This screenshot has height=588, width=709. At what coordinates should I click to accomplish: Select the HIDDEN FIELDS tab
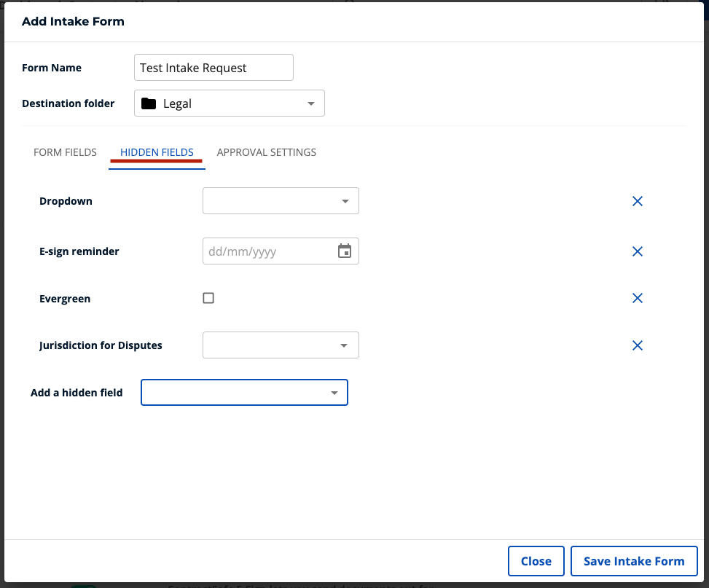pos(157,152)
